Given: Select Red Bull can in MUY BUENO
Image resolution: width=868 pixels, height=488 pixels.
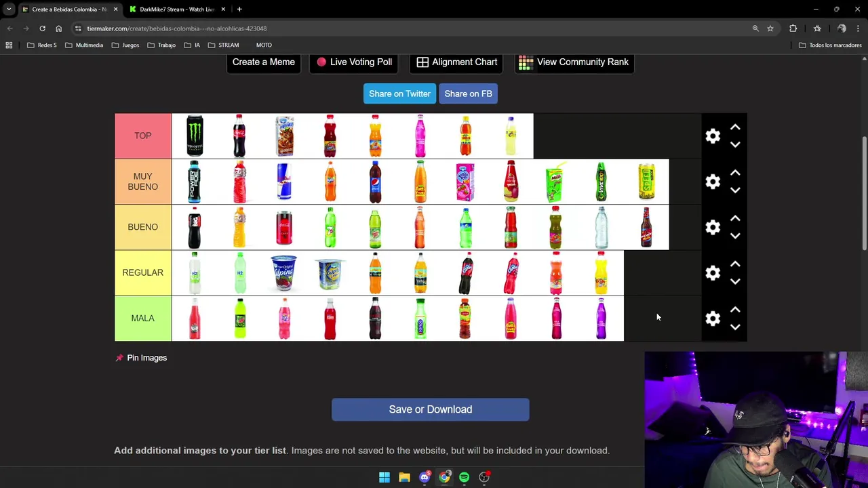Looking at the screenshot, I should [x=285, y=182].
